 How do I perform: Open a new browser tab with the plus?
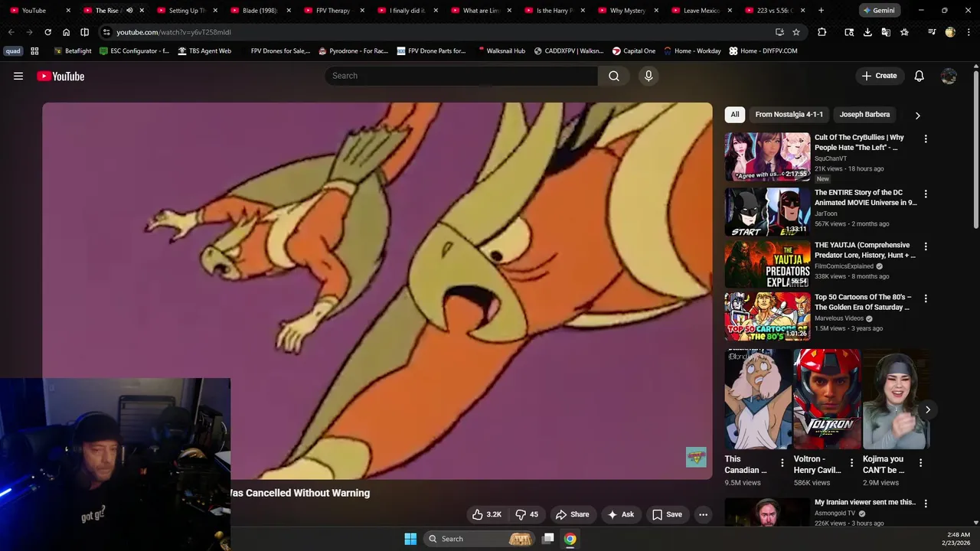(821, 11)
